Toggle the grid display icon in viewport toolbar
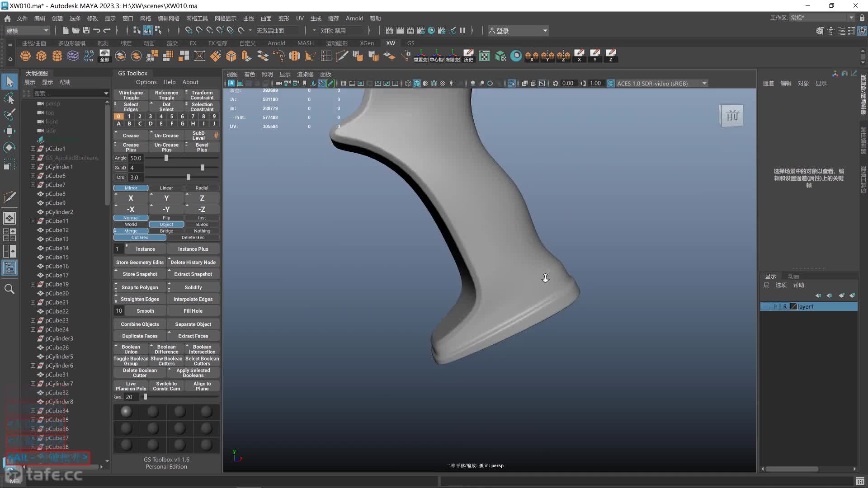This screenshot has width=868, height=488. 344,84
